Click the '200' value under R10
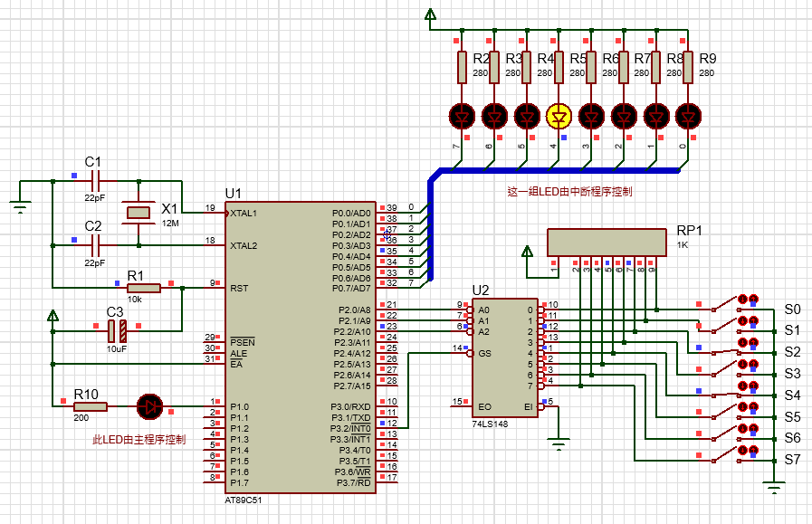The height and width of the screenshot is (524, 812). (x=81, y=417)
